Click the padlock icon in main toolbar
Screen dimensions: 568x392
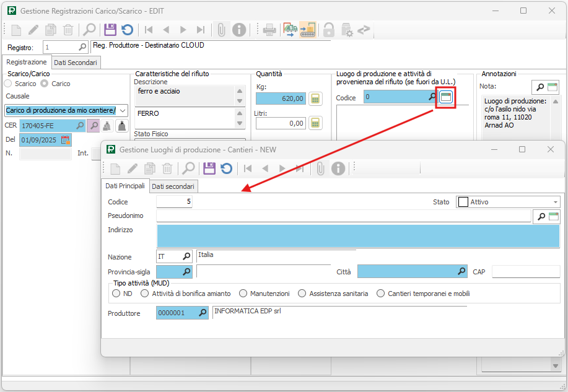click(x=329, y=30)
